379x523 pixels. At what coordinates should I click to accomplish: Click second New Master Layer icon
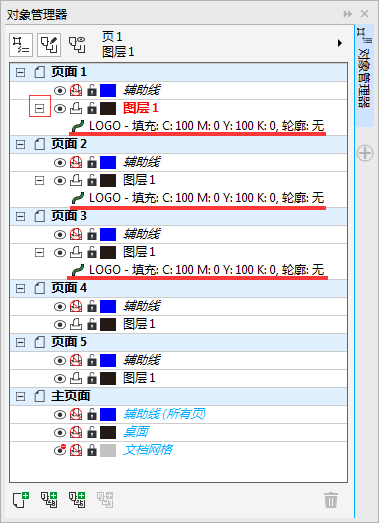(x=77, y=500)
